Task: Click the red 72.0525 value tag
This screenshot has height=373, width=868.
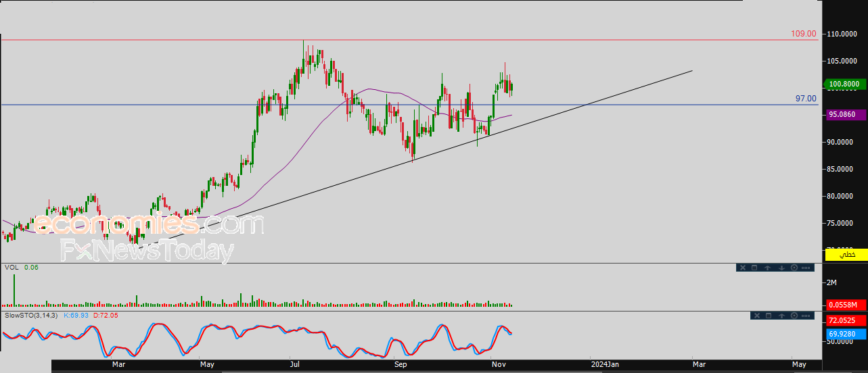Action: click(x=844, y=321)
